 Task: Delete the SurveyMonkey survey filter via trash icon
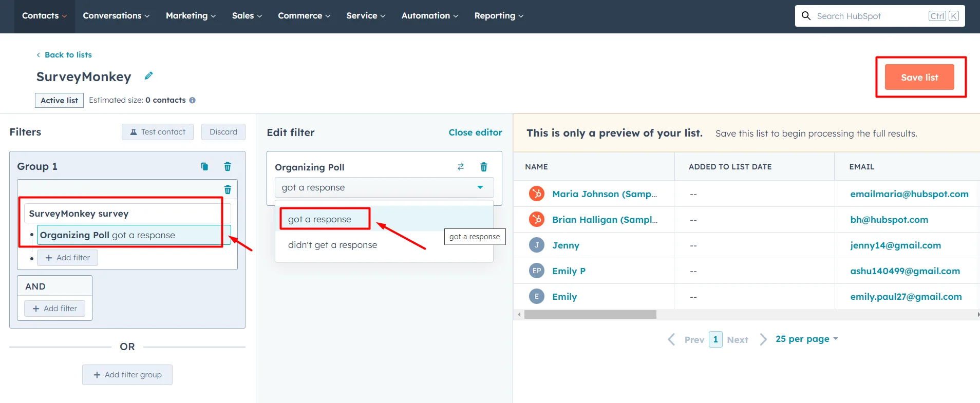coord(228,189)
